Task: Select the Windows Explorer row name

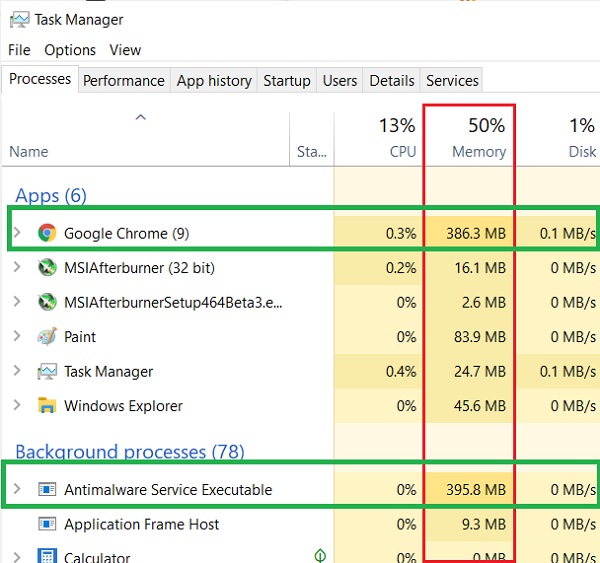Action: coord(123,406)
